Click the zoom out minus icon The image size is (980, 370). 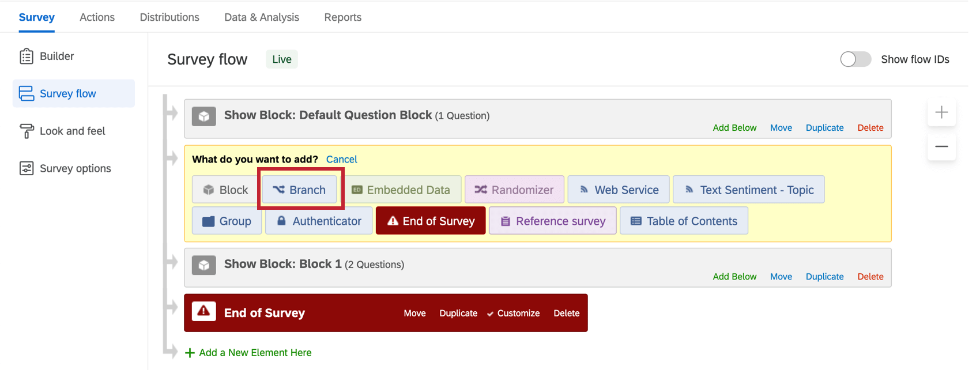941,146
